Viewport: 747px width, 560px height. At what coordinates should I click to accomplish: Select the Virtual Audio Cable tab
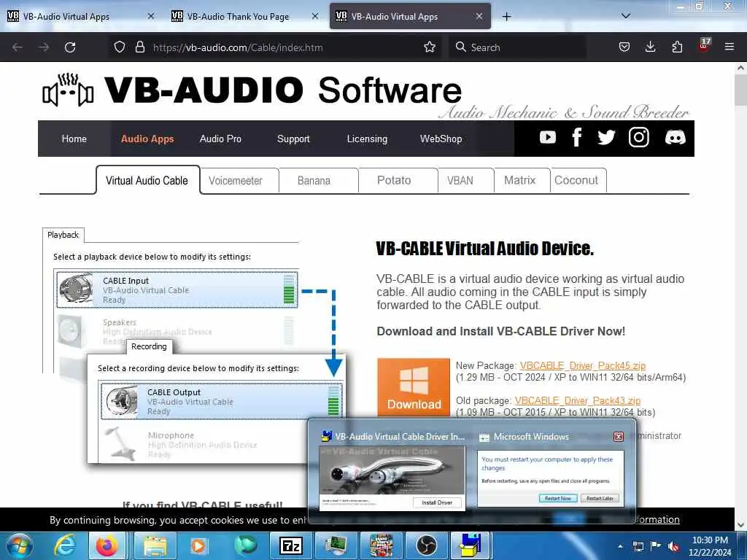[x=147, y=181]
